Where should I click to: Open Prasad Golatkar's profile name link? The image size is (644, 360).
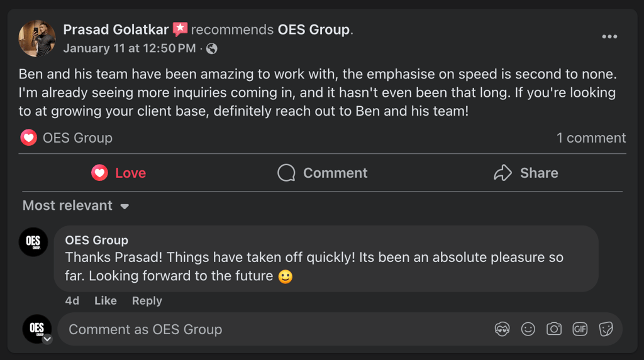click(x=116, y=30)
